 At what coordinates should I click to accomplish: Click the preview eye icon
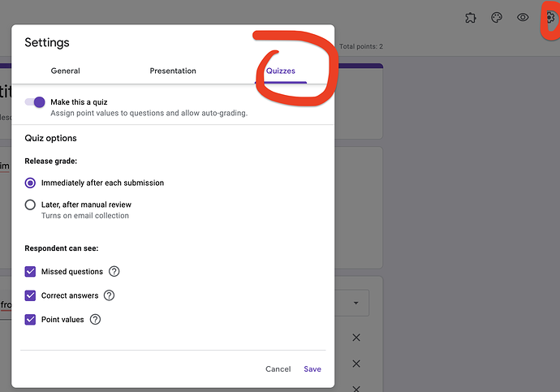click(523, 17)
